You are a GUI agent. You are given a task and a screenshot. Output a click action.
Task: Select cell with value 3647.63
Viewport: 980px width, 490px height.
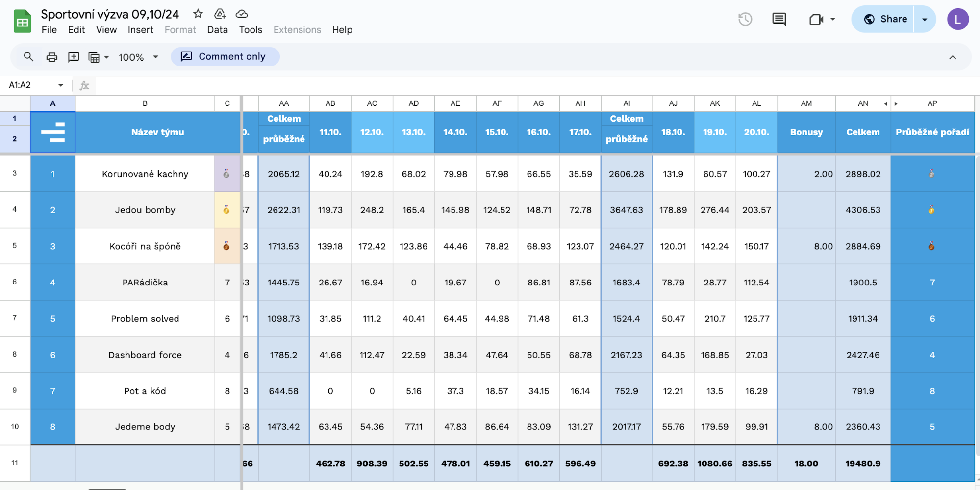point(627,210)
